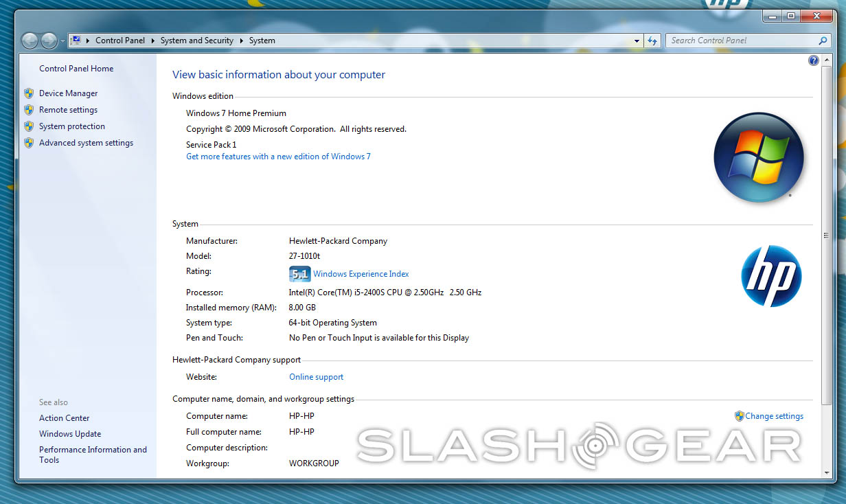Screen dimensions: 846x504
Task: Follow the Online support website link
Action: point(316,377)
